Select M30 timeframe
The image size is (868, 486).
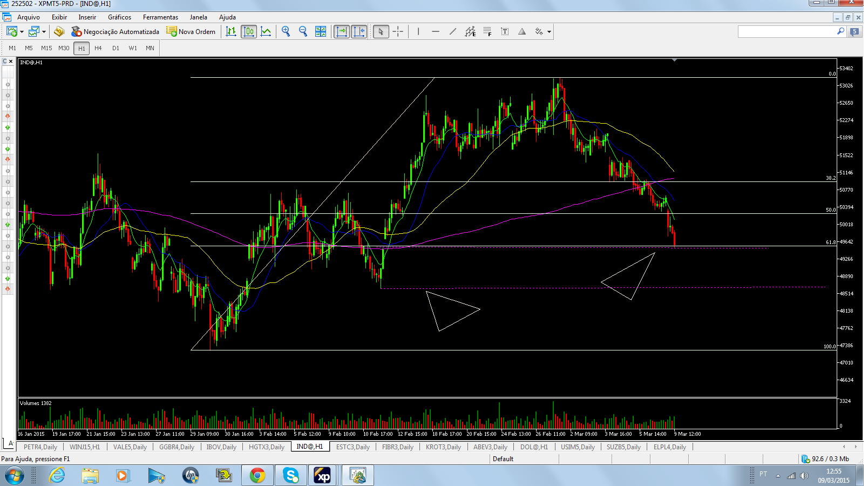click(x=64, y=48)
